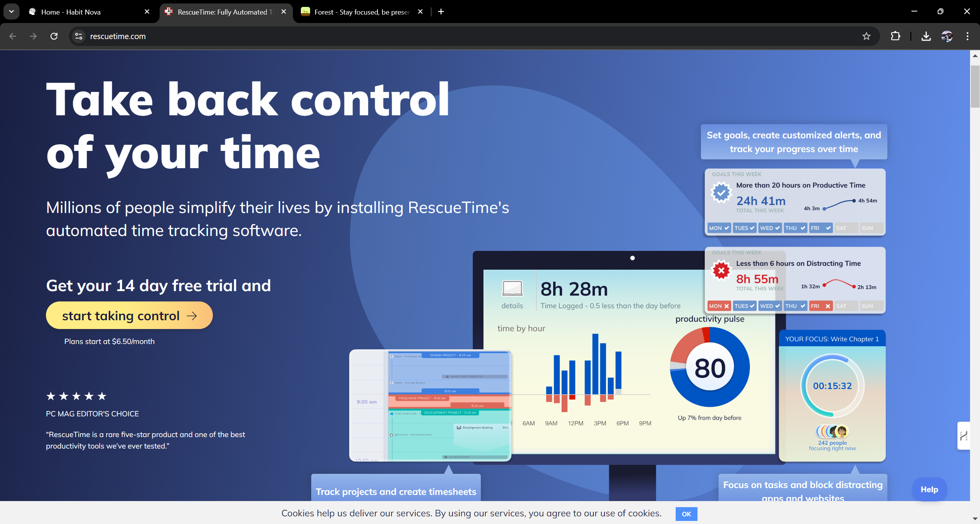
Task: Click the scrollbar up arrow
Action: 975,56
